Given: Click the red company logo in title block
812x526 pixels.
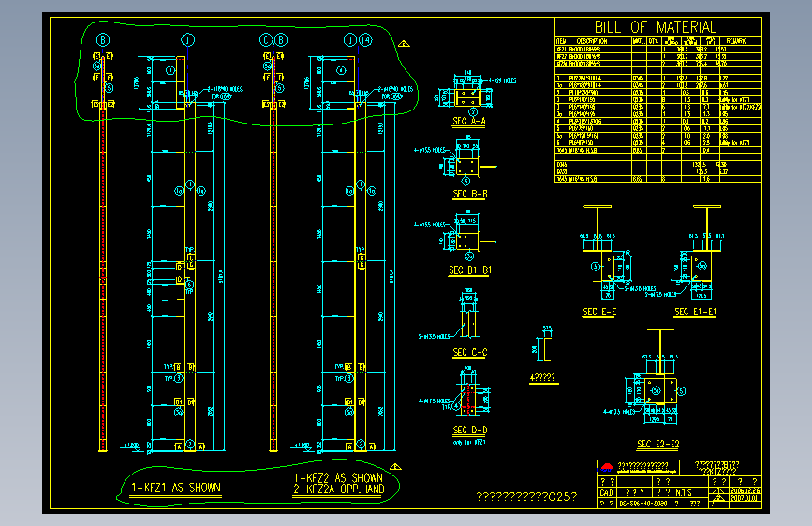Looking at the screenshot, I should (x=606, y=467).
